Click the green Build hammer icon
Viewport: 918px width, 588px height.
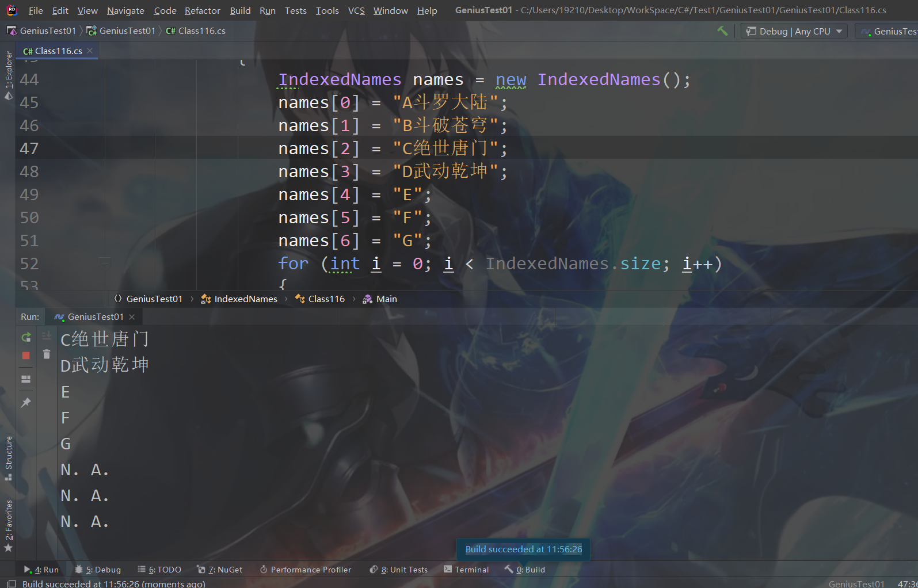click(x=722, y=31)
